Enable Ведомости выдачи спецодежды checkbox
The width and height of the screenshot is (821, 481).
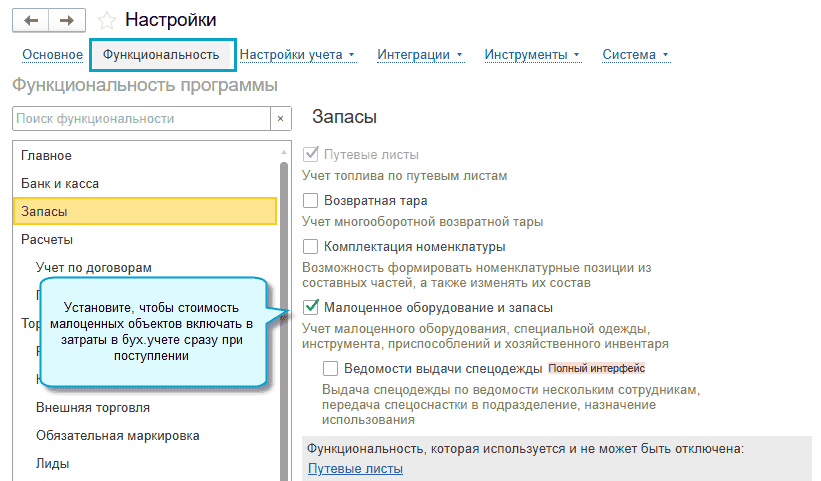(x=331, y=368)
